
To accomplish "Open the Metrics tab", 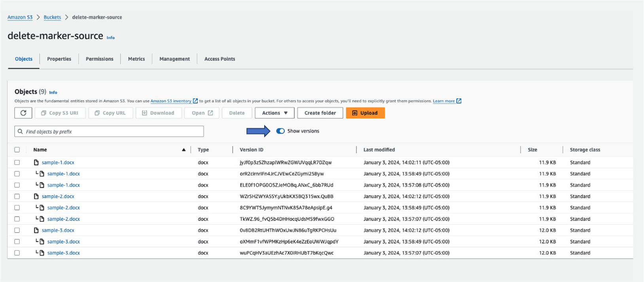I will (x=136, y=59).
